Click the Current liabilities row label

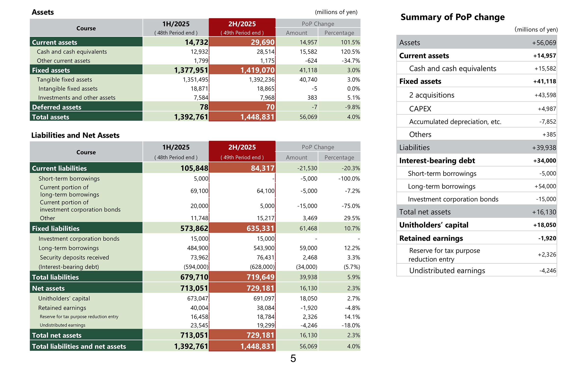[x=59, y=168]
